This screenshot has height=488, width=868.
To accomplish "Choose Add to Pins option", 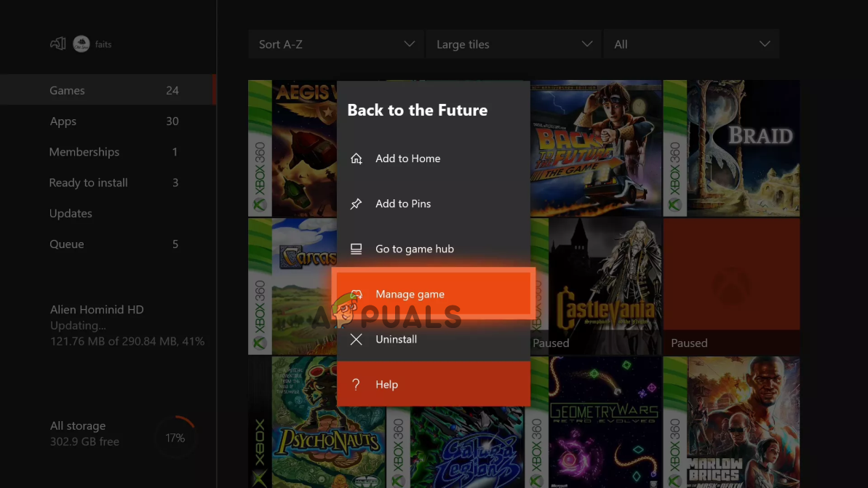I will 434,204.
